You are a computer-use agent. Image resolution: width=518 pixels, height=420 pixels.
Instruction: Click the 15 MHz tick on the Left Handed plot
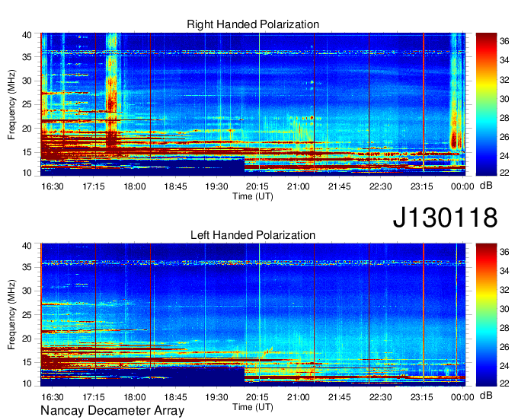point(27,363)
